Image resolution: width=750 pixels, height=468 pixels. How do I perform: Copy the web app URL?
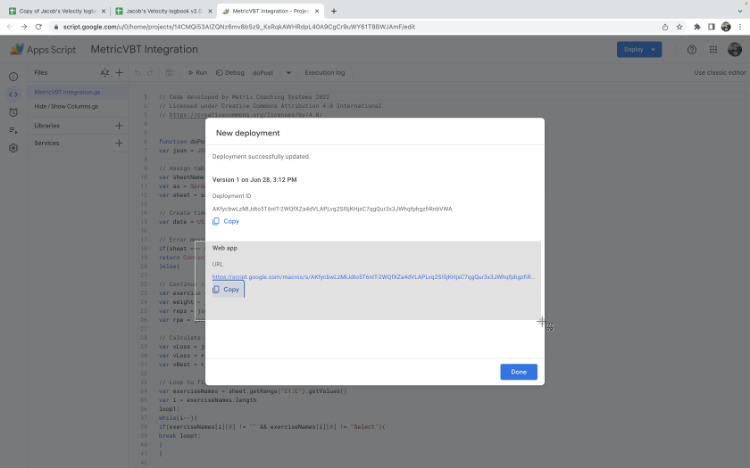pos(228,290)
